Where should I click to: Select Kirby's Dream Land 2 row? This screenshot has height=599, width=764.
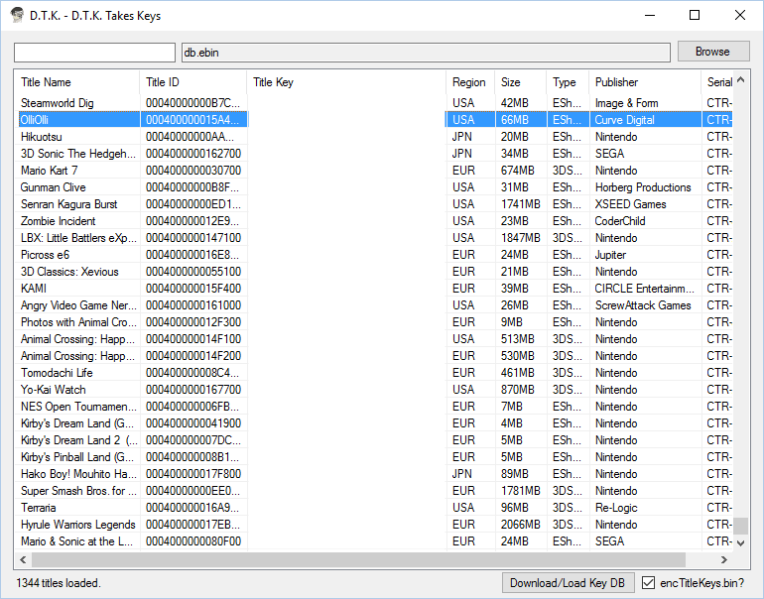pos(374,440)
